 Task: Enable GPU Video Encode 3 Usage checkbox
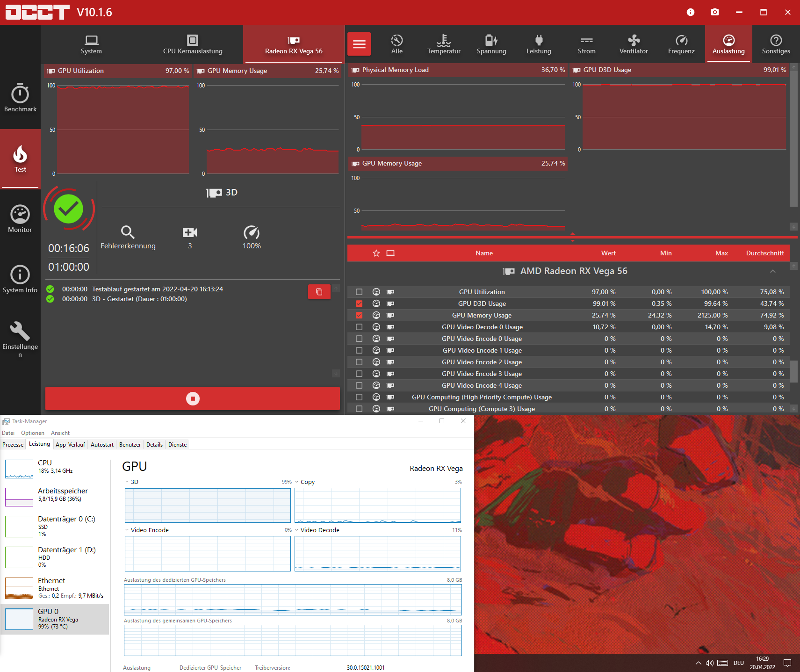tap(359, 374)
